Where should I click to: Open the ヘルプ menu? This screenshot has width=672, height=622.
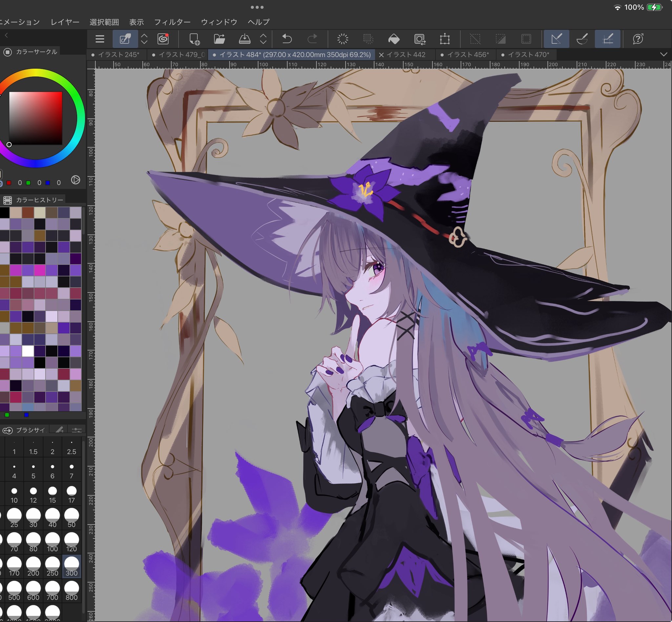[x=259, y=22]
